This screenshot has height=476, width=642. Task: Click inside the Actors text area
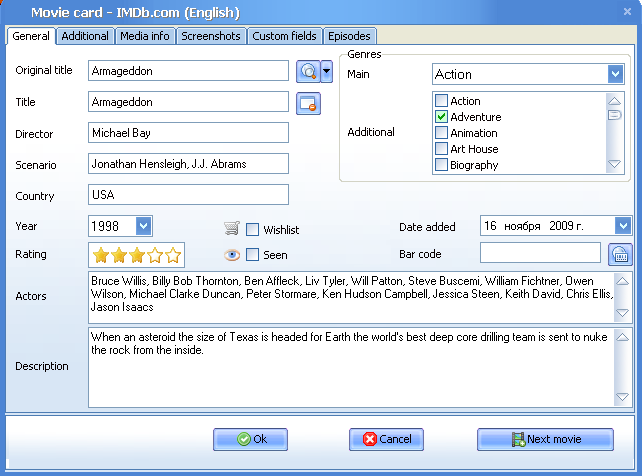pyautogui.click(x=351, y=297)
